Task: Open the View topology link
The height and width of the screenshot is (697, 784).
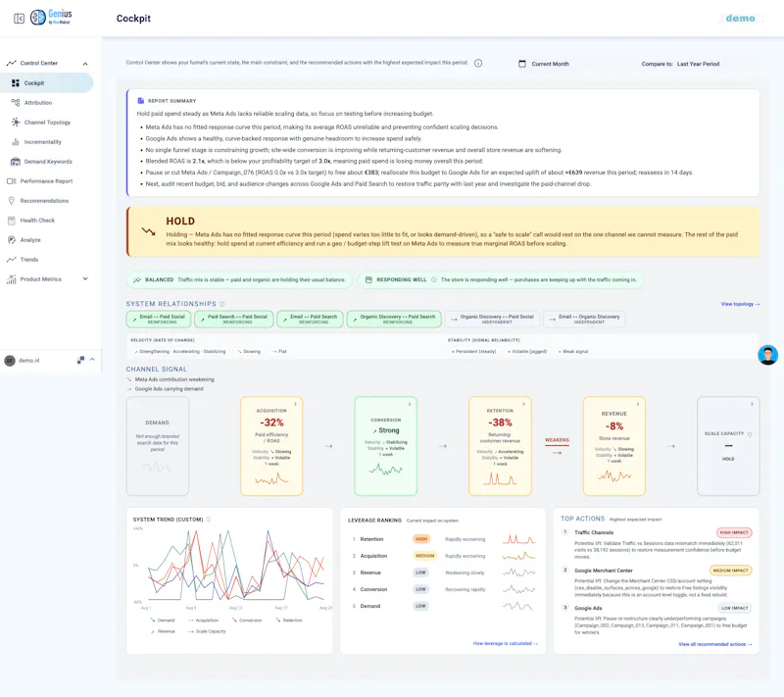Action: (740, 304)
